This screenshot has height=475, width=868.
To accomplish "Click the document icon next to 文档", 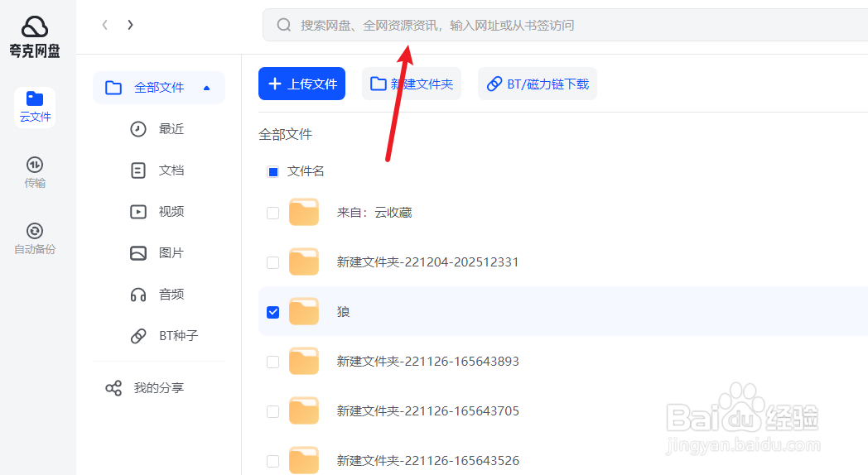I will click(x=137, y=170).
